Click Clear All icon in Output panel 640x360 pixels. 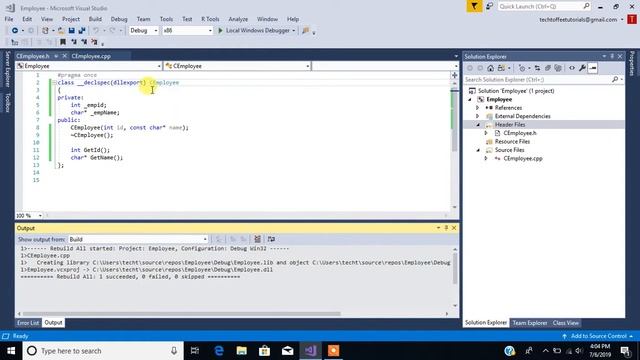257,239
